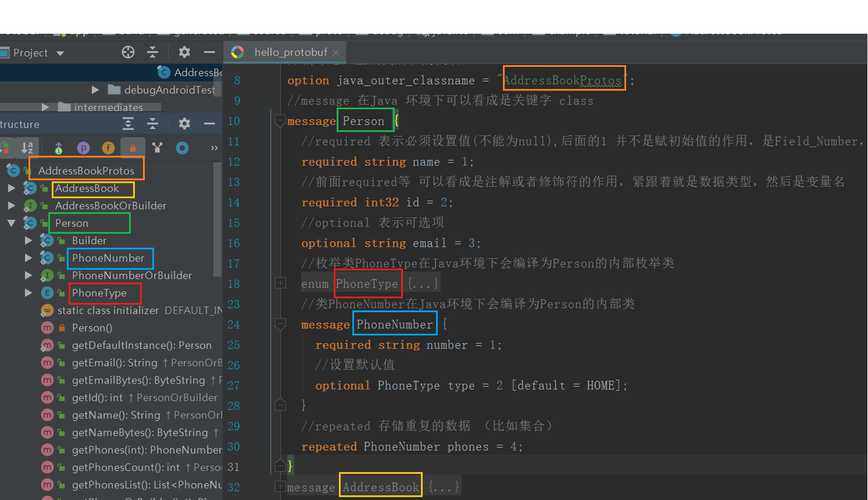Select getPhonesCount(): int method
Screen dimensions: 868x500
point(126,467)
